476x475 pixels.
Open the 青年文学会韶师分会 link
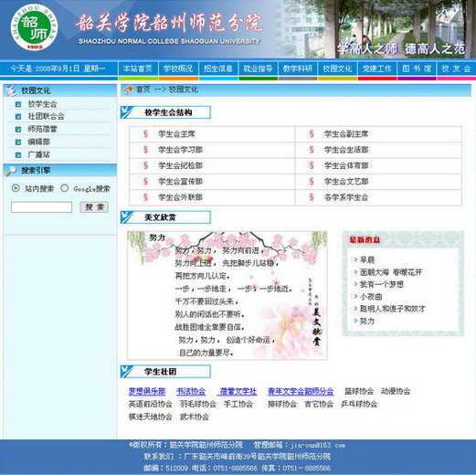pyautogui.click(x=301, y=391)
